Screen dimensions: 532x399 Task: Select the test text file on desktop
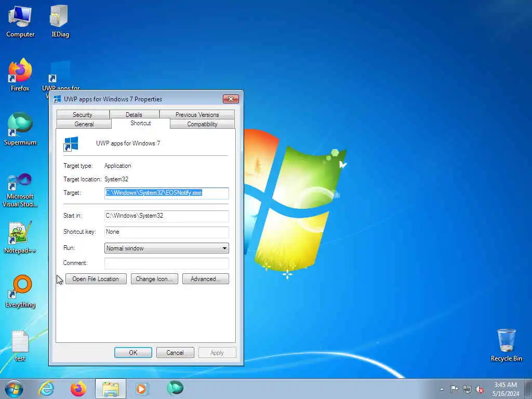pos(20,345)
